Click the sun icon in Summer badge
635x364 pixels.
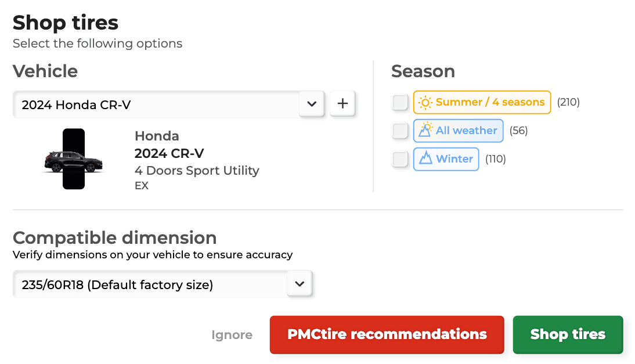click(x=425, y=103)
